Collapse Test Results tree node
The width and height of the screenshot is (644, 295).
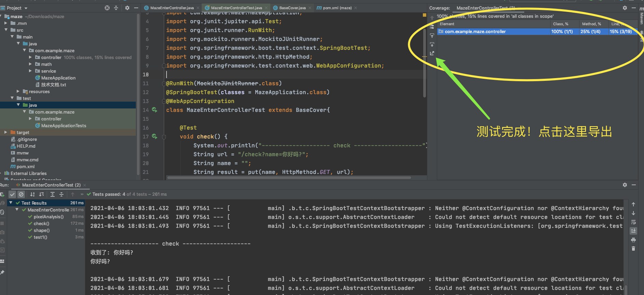tap(11, 203)
